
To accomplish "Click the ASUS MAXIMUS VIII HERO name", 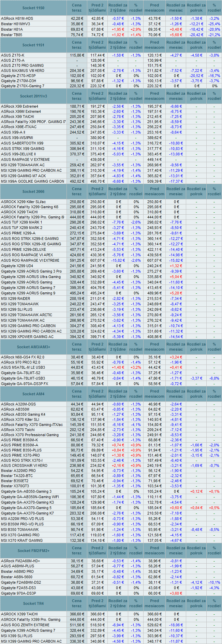I will tap(23, 71).
